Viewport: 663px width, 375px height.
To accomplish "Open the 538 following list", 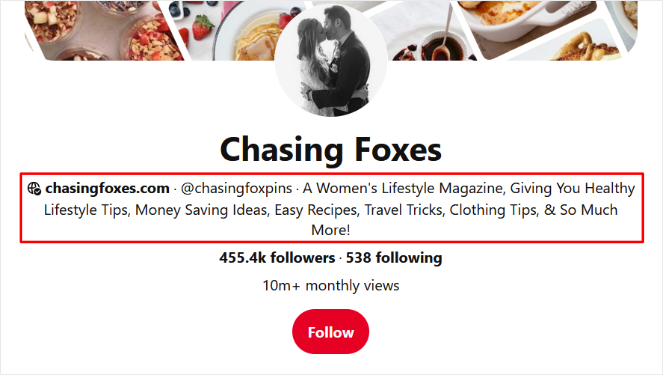I will pyautogui.click(x=394, y=258).
